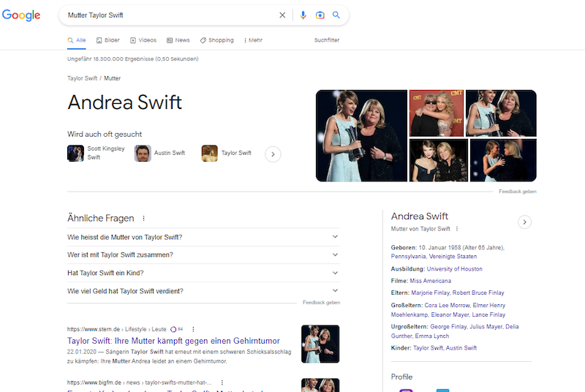Open the stern.de result thumbnail image
The height and width of the screenshot is (392, 585).
point(320,344)
